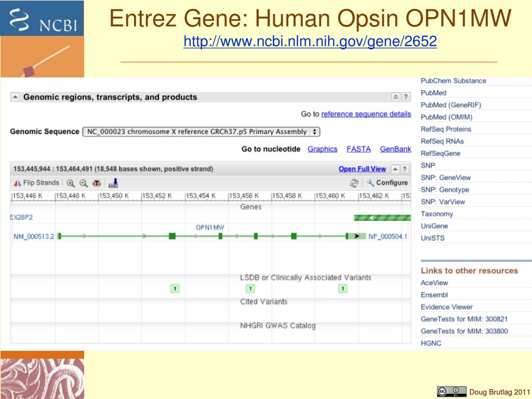The image size is (532, 399).
Task: Zoom out on the sequence viewer
Action: coord(84,183)
